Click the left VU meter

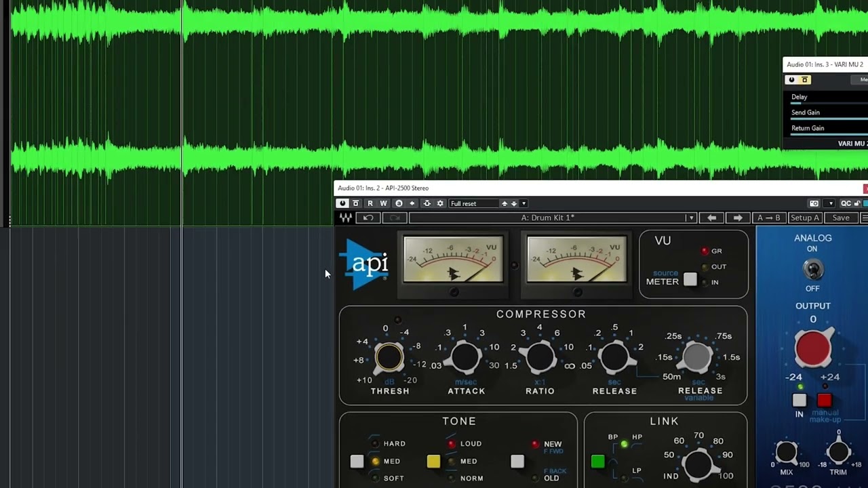pyautogui.click(x=453, y=260)
